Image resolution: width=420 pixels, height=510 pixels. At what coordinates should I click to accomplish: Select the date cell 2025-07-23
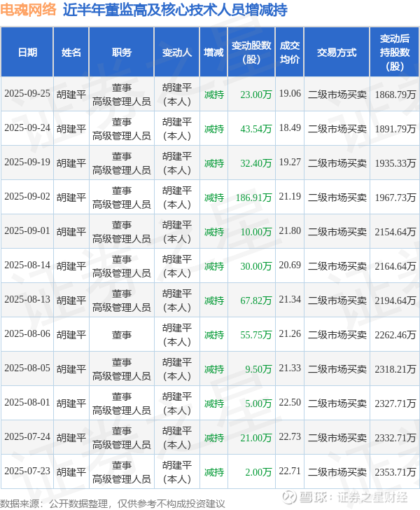(27, 471)
